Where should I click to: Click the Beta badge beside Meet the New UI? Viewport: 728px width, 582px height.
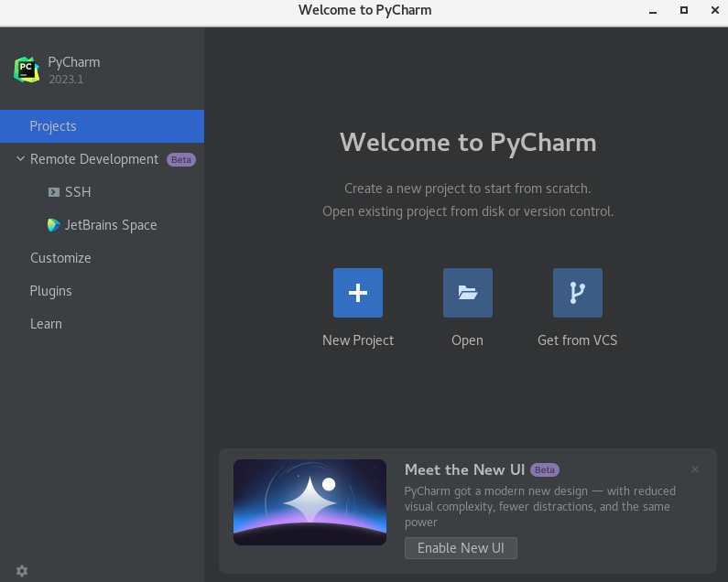(x=545, y=469)
